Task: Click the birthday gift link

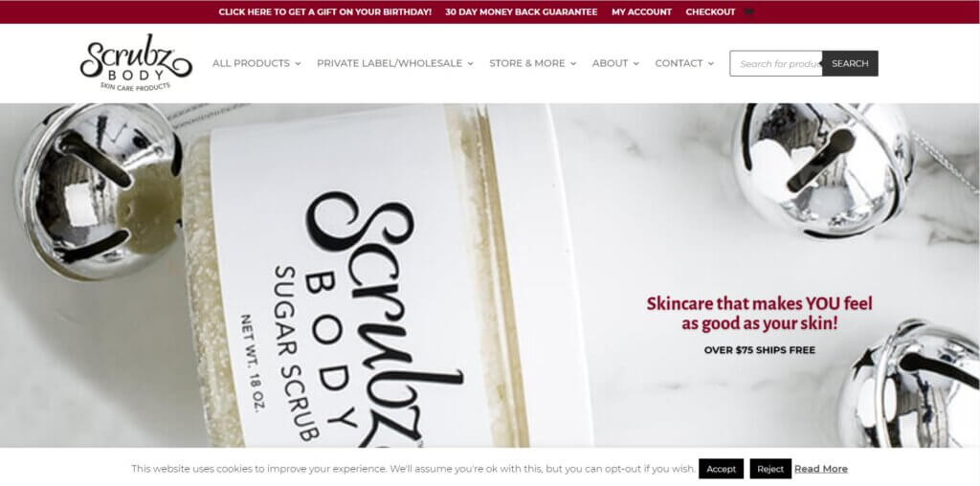Action: (x=325, y=11)
